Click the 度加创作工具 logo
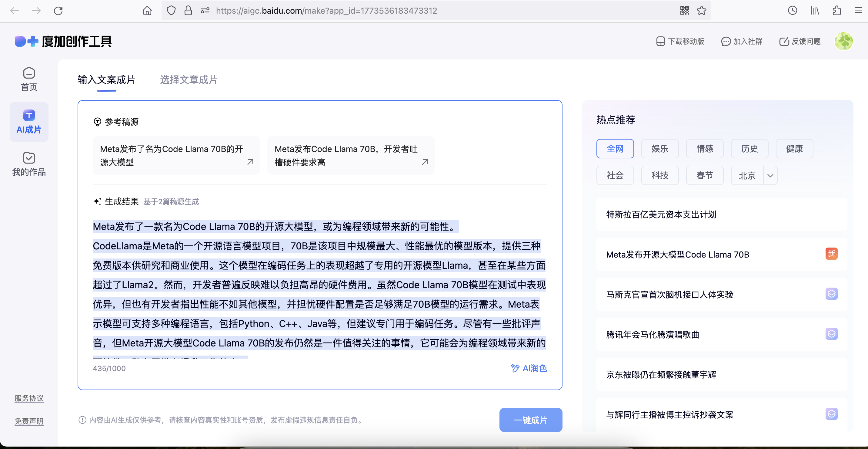This screenshot has height=449, width=868. pos(63,41)
